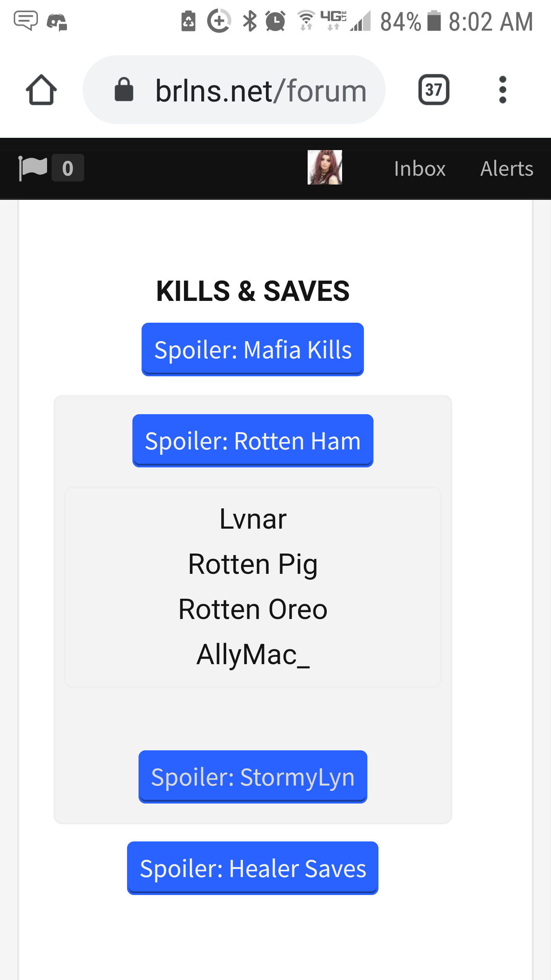Tap the padlock site security icon

point(124,89)
